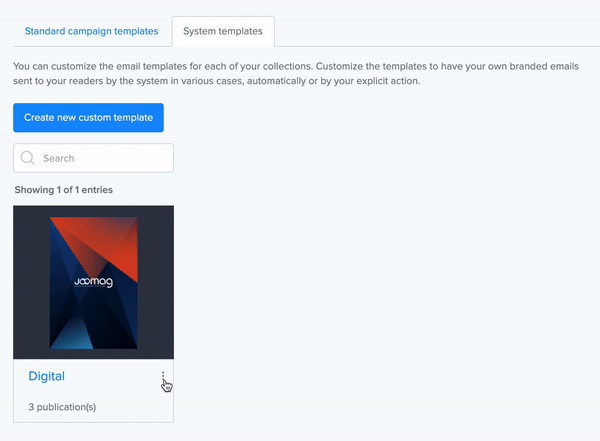This screenshot has height=441, width=600.
Task: Open the Digital template title link
Action: coord(46,376)
